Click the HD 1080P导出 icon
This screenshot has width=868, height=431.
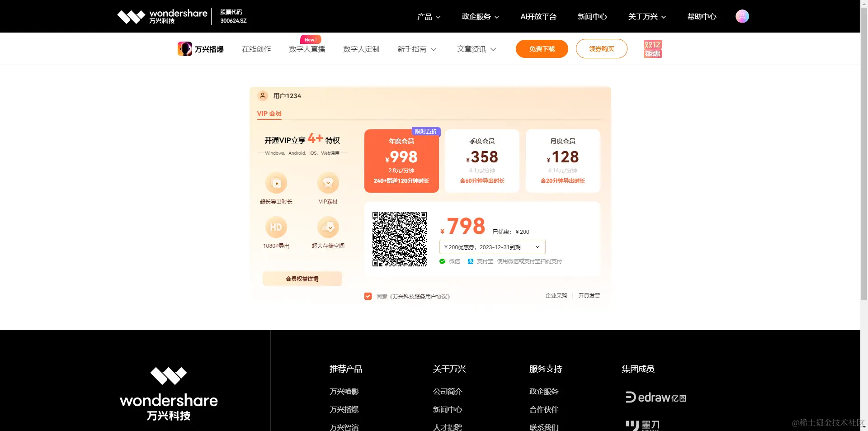tap(276, 227)
